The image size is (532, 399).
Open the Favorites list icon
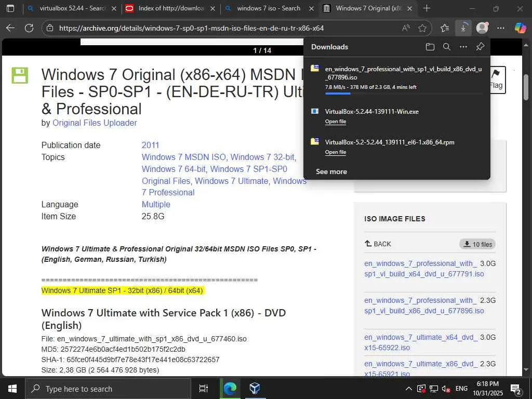(445, 28)
